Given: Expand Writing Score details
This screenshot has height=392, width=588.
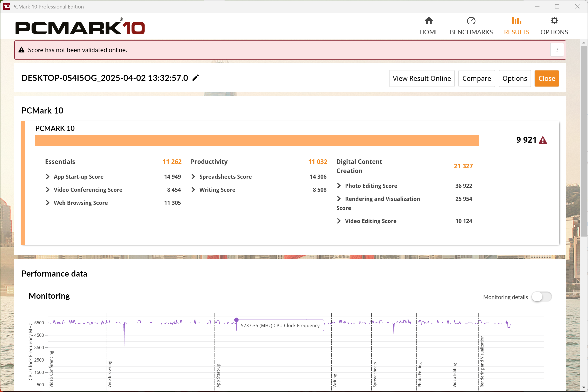Looking at the screenshot, I should point(193,190).
